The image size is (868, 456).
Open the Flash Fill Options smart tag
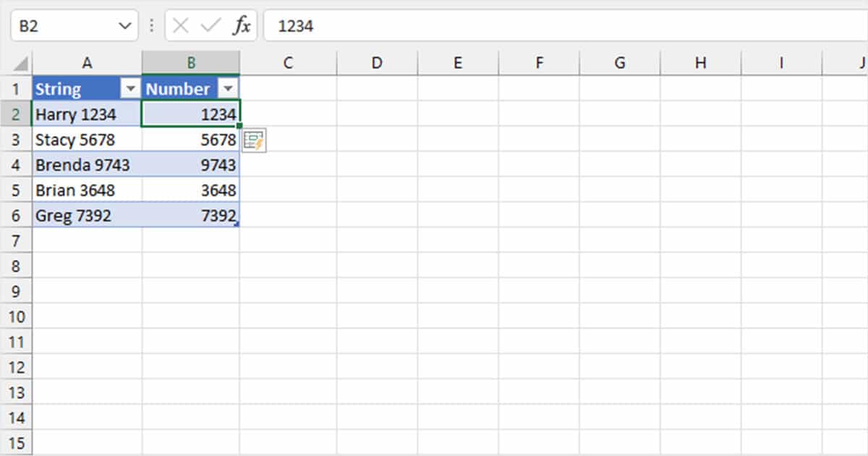tap(255, 140)
